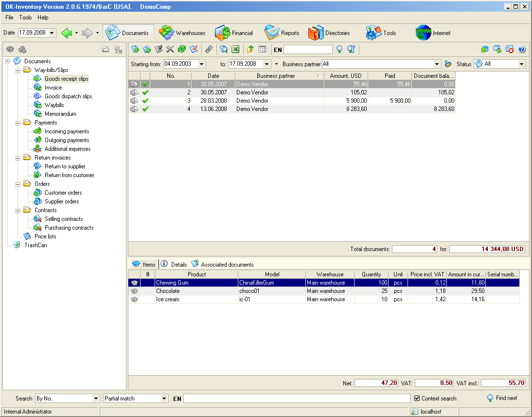The height and width of the screenshot is (417, 532).
Task: Click the delete X icon in toolbar
Action: pos(170,49)
